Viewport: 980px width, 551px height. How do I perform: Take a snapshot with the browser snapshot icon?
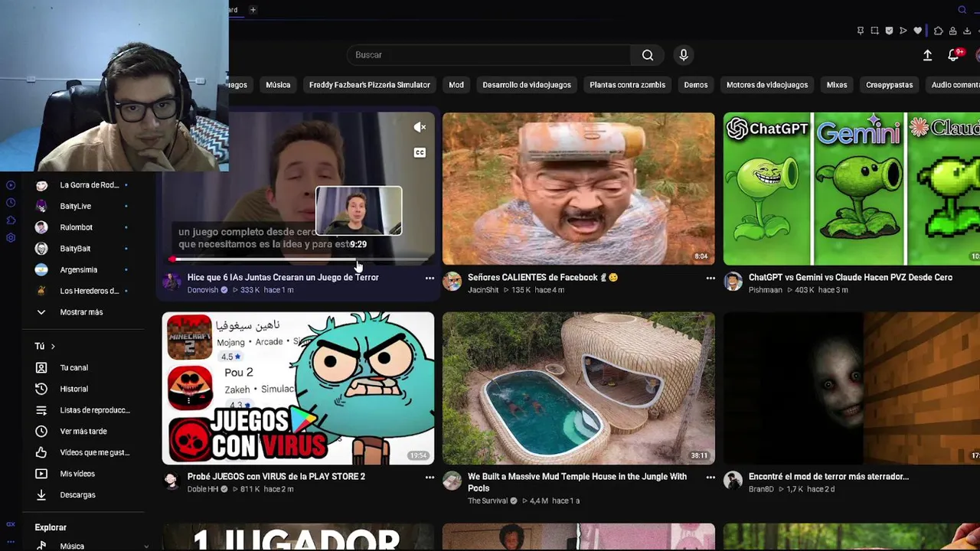point(874,31)
